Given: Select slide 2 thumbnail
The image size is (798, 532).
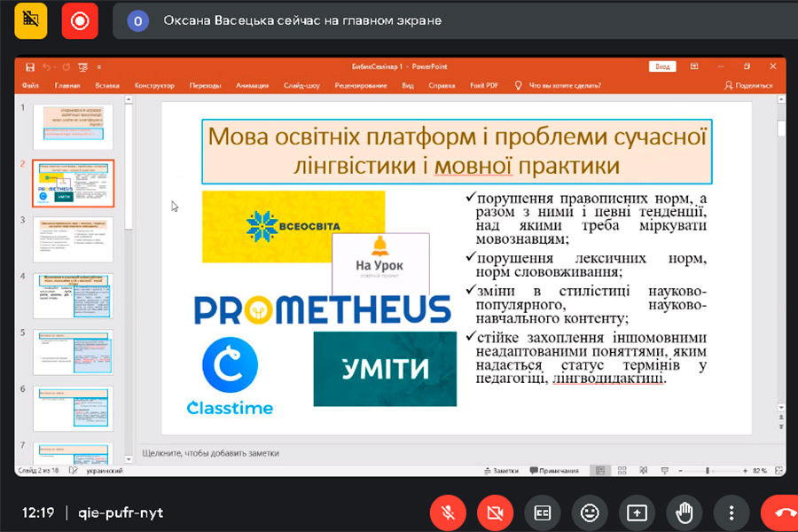Looking at the screenshot, I should click(74, 184).
